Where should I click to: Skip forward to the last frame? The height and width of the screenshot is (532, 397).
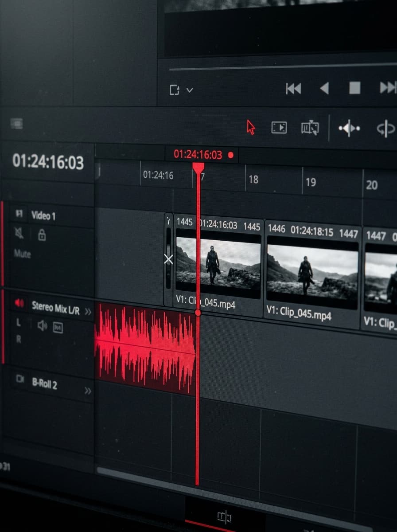(x=388, y=88)
